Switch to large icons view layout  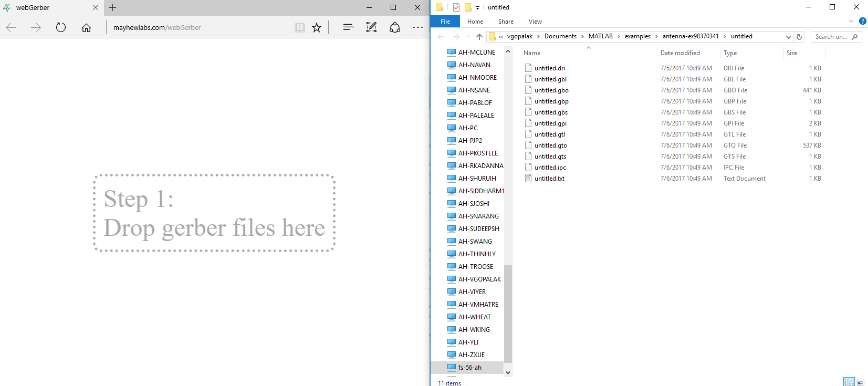[x=861, y=382]
